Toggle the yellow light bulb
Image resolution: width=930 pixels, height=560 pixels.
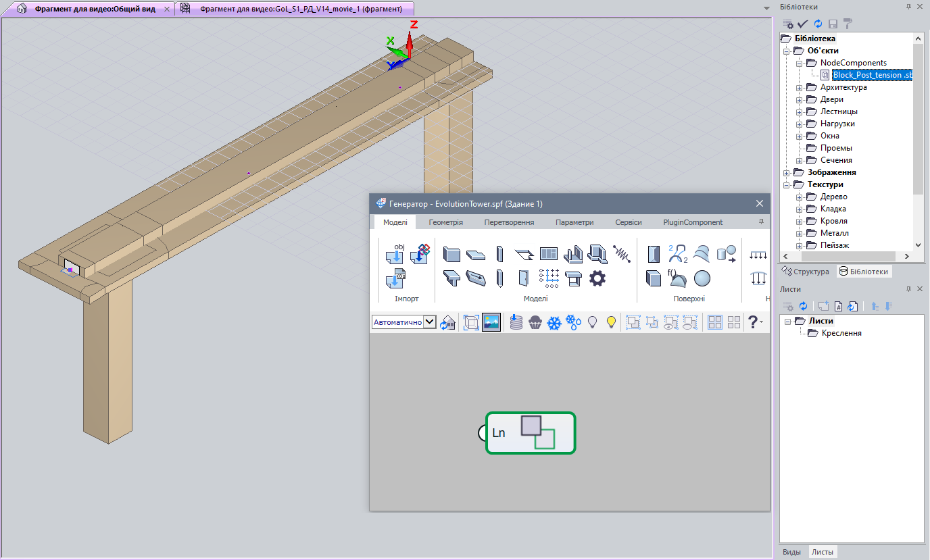click(612, 323)
